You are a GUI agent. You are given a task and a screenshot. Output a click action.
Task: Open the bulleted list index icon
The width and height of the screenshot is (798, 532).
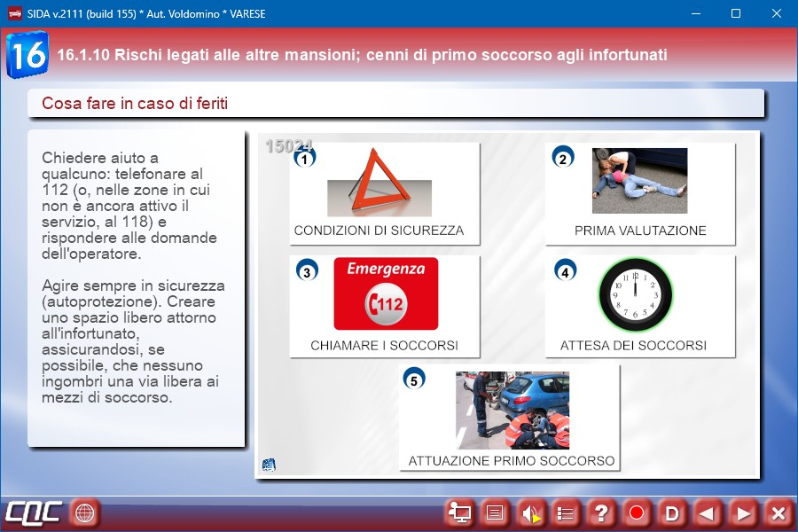tap(566, 512)
